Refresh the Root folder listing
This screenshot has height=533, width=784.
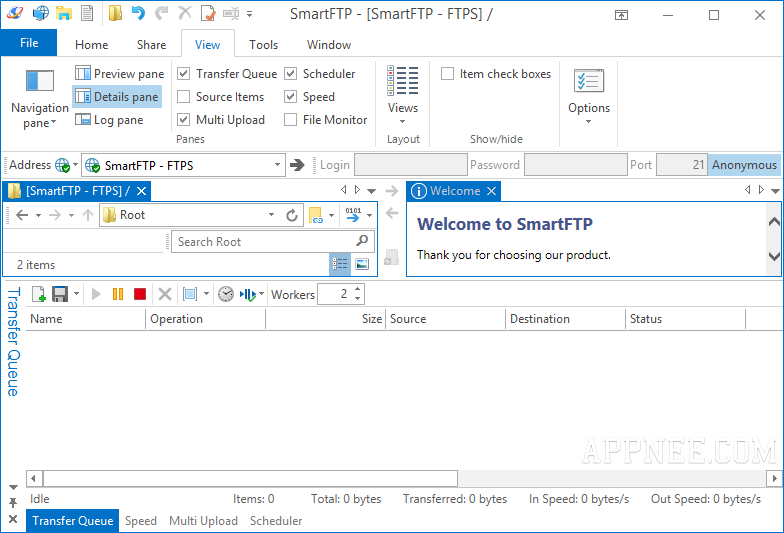tap(292, 216)
